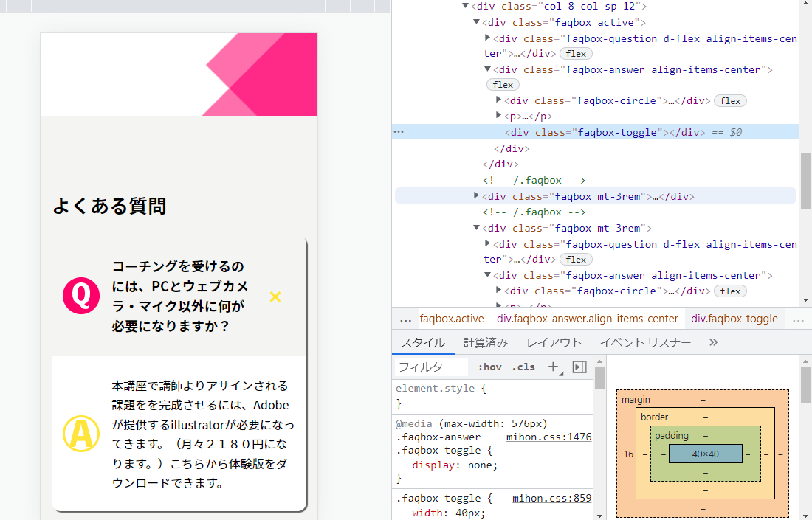Click flex badge next to first faqbox-circle div
This screenshot has width=812, height=520.
tap(730, 101)
